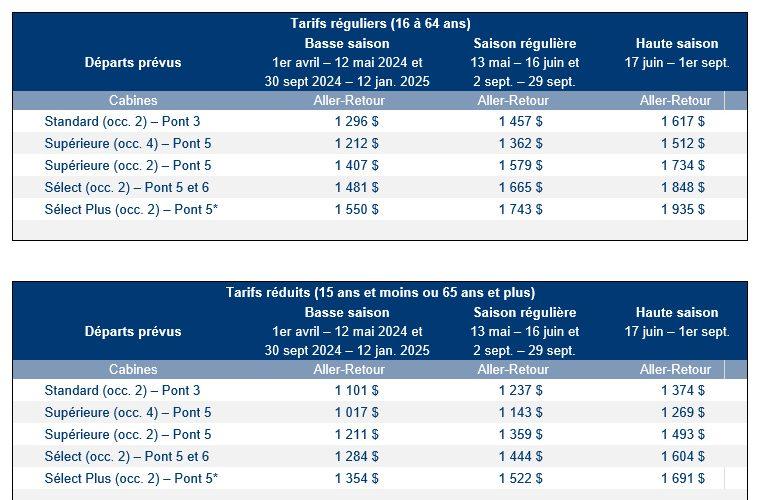
Task: Select the 1 935 $ price cell
Action: [682, 209]
